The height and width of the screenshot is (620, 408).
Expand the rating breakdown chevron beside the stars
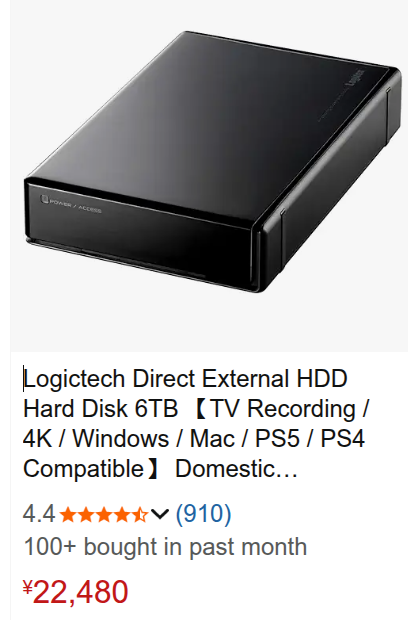pyautogui.click(x=160, y=514)
